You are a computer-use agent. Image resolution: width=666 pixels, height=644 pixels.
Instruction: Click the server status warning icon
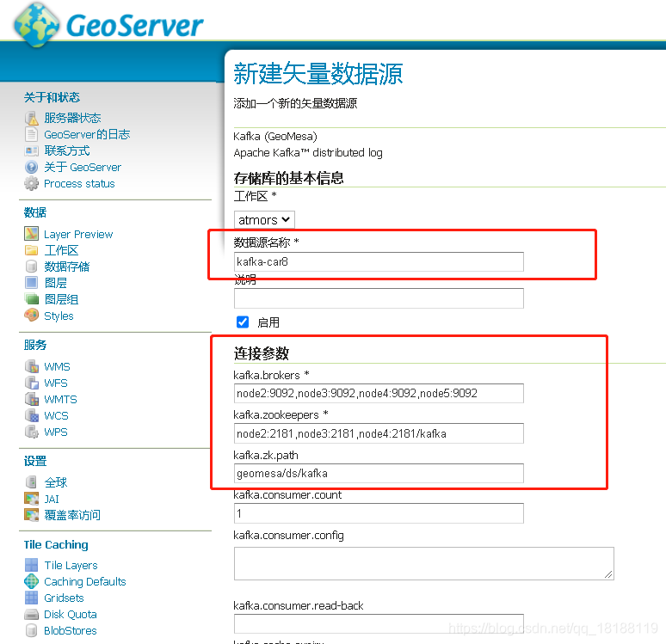(32, 118)
